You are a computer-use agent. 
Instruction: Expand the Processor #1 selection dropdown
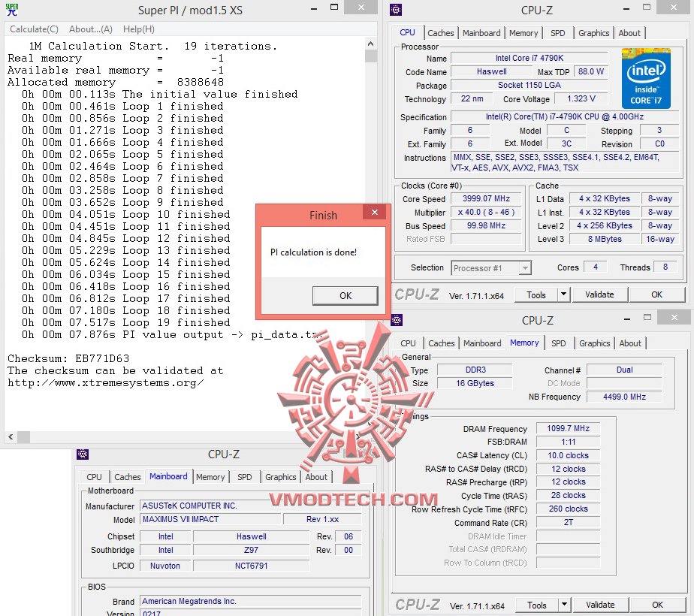tap(525, 268)
